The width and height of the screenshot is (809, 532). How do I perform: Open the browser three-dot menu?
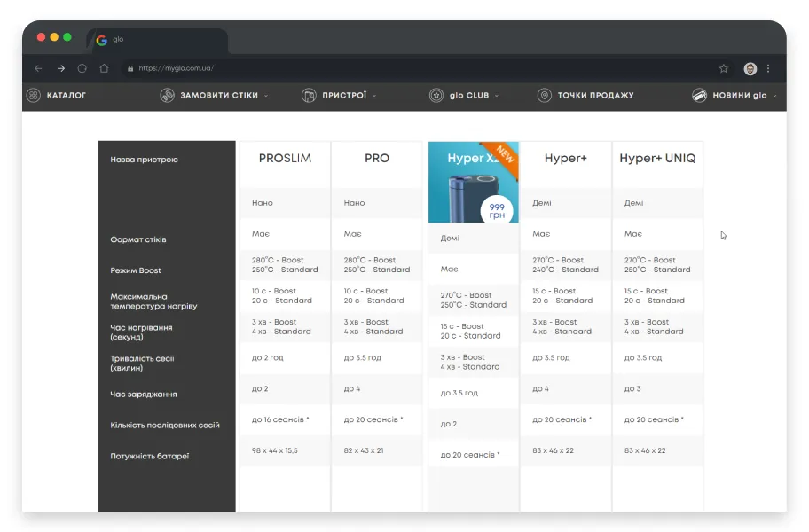[x=768, y=68]
